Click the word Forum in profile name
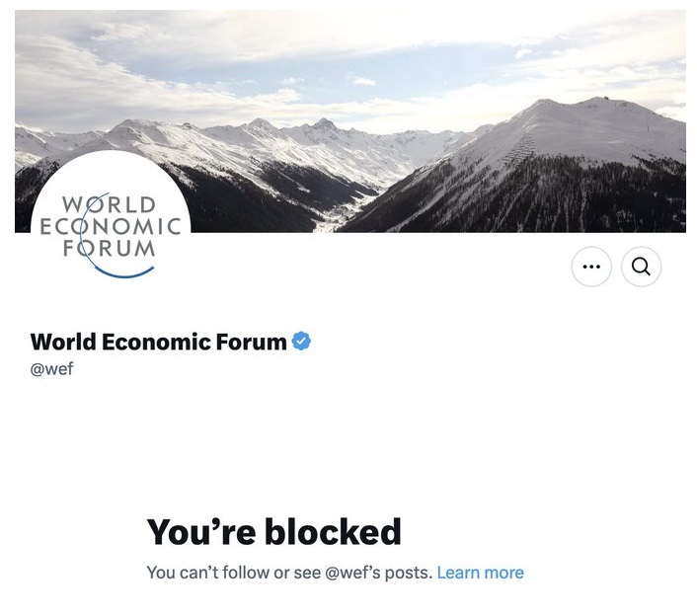The height and width of the screenshot is (616, 697). tap(251, 342)
